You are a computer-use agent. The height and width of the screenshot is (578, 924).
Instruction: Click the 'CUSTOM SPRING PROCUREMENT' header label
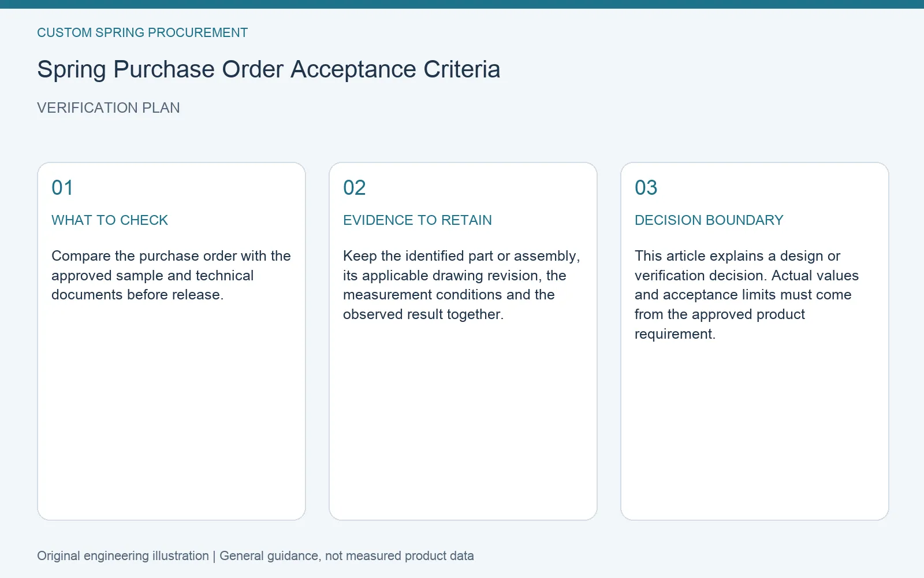[142, 33]
